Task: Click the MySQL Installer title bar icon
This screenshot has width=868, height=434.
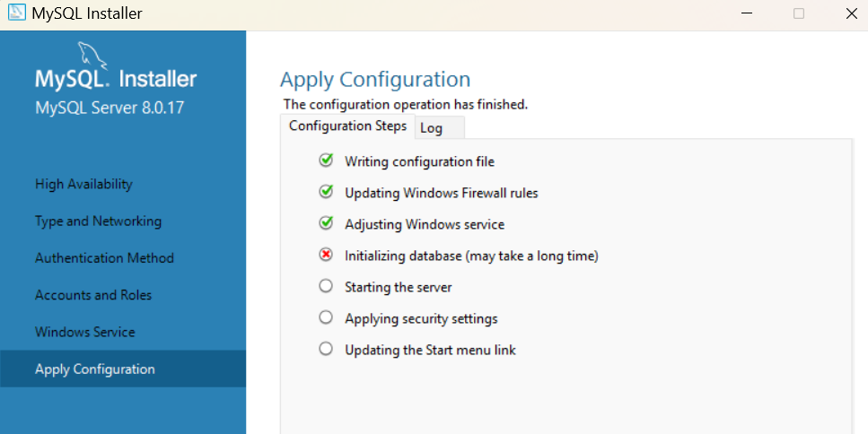Action: coord(17,13)
